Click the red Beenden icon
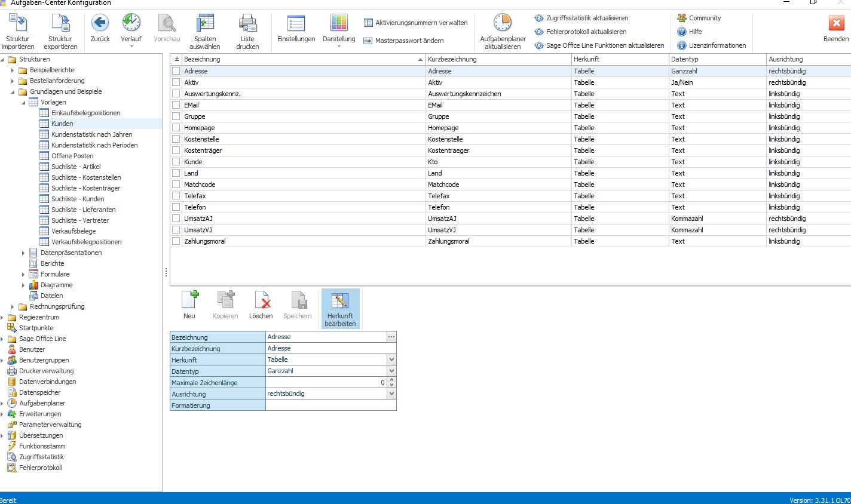Screen dimensions: 851x504 click(x=836, y=24)
